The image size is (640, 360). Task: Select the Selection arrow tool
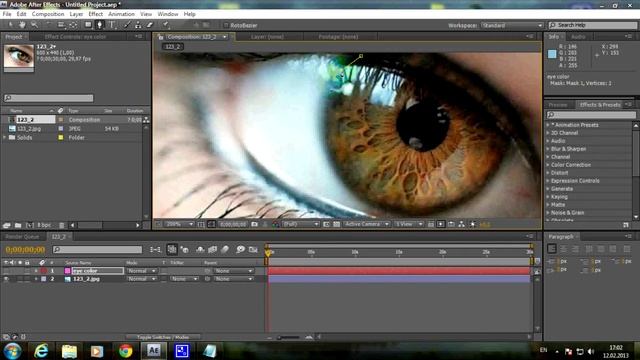10,25
